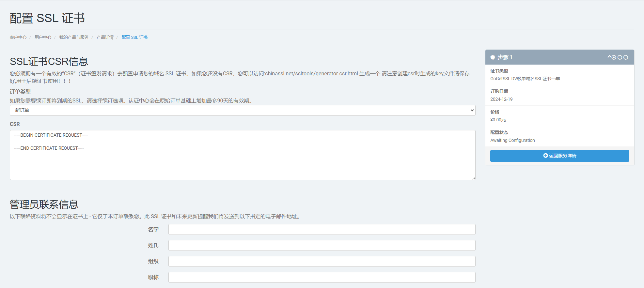Focus the 姓氏 input field
The width and height of the screenshot is (644, 288).
point(322,245)
